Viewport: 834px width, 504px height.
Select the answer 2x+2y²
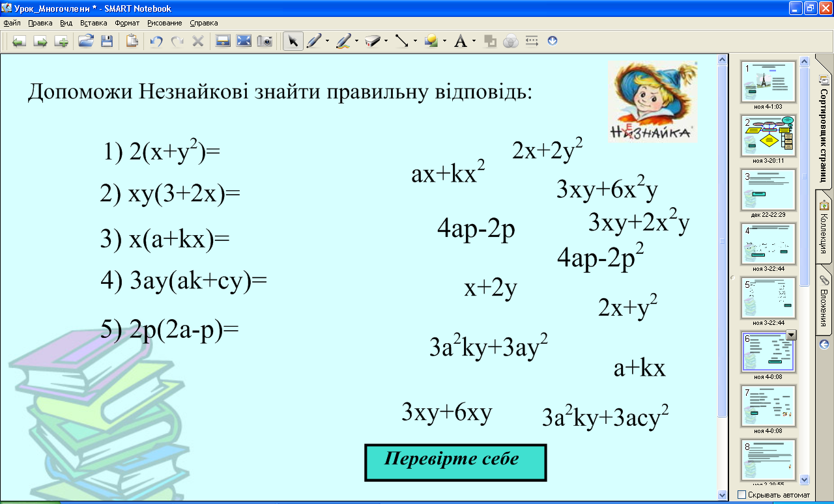(x=547, y=150)
